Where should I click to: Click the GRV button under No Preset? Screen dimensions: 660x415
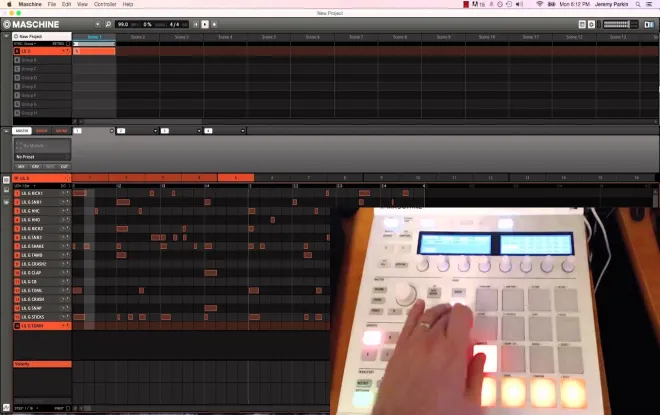[35, 167]
